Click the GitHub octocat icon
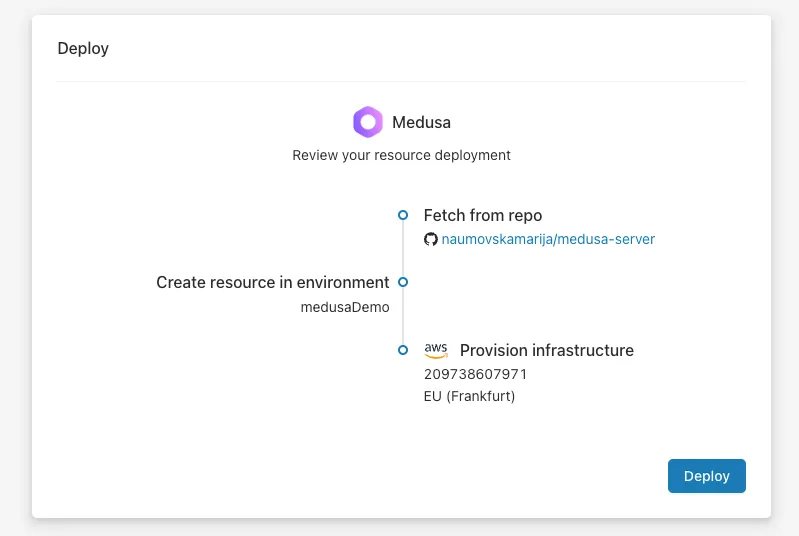The width and height of the screenshot is (799, 536). coord(431,239)
